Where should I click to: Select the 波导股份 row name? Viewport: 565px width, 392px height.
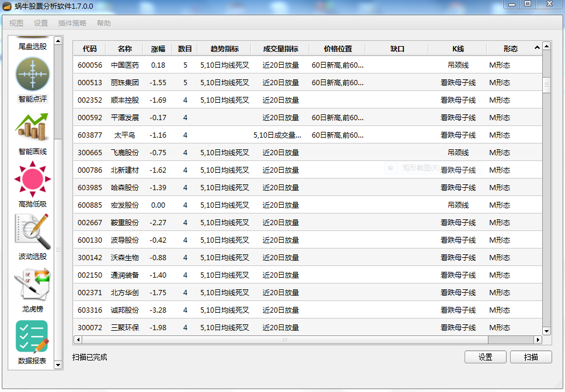(x=125, y=240)
